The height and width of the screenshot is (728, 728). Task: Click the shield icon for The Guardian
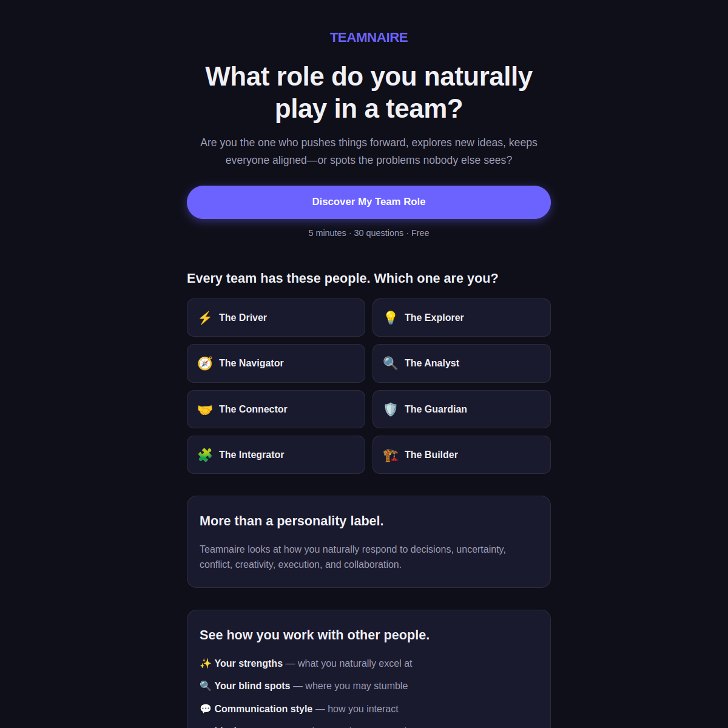[391, 409]
